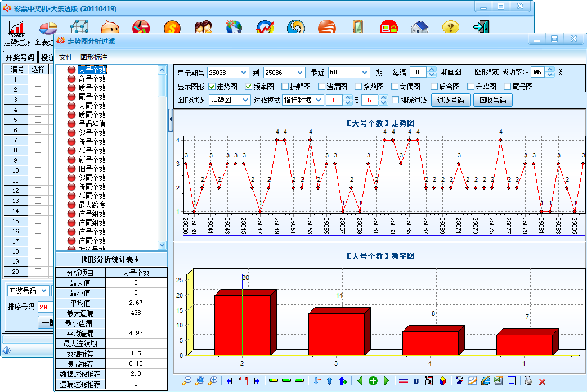Click the printer icon in chart toolbar
Screen dimensions: 587x392
click(529, 381)
